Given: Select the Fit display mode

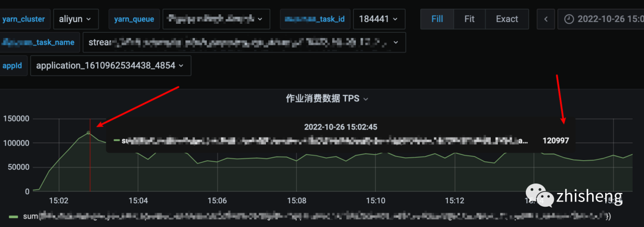Looking at the screenshot, I should [x=469, y=19].
